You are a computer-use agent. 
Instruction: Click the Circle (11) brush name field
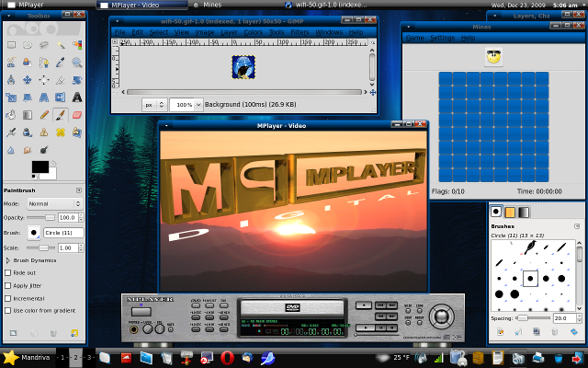tap(63, 233)
